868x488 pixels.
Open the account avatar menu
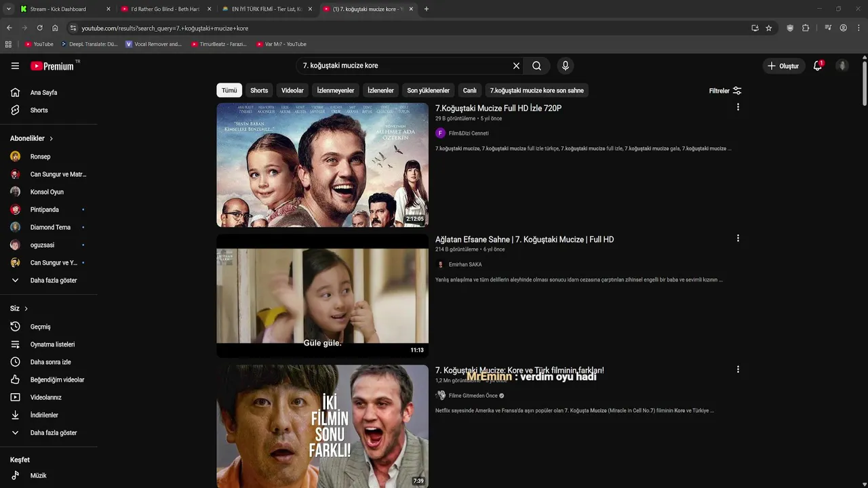pos(842,66)
